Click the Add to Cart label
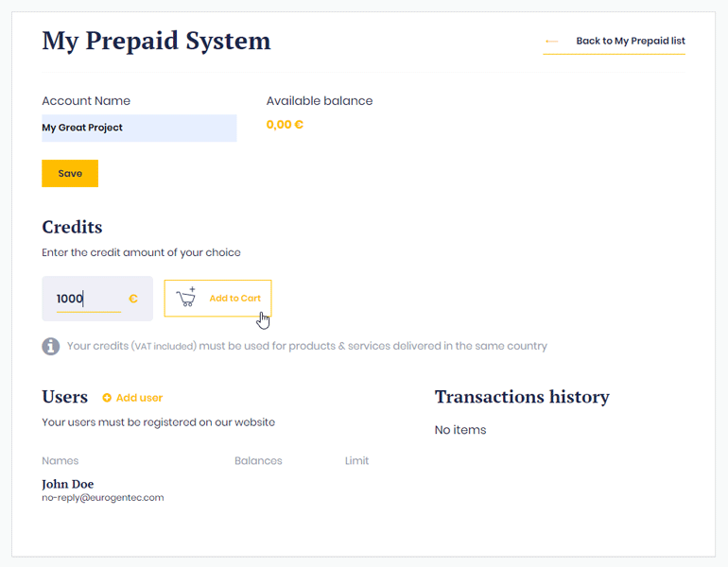The image size is (728, 567). [x=234, y=299]
